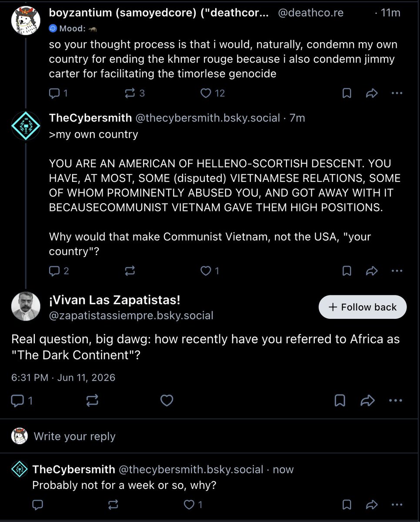Open replies on boyzantium's post

click(59, 93)
